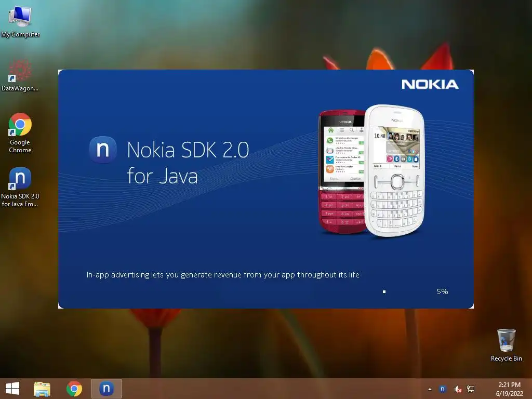
Task: Select the Recycle Bin icon
Action: (x=506, y=345)
